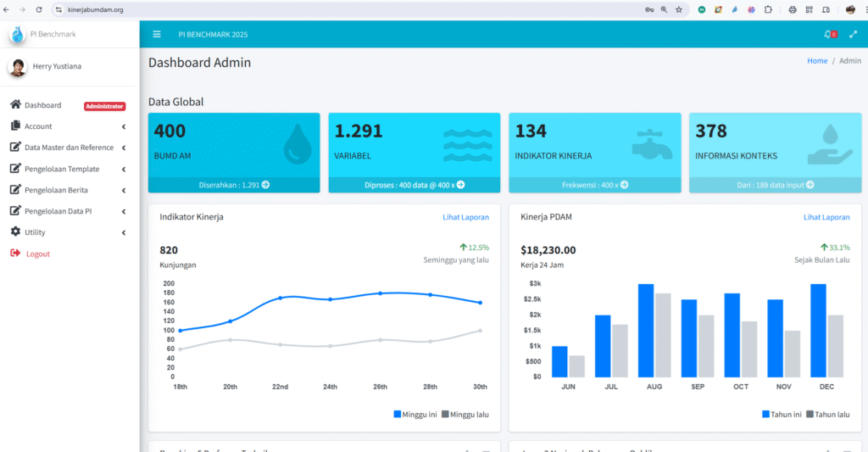868x452 pixels.
Task: Click arrow icon in BUMD AM card footer
Action: coord(265,184)
